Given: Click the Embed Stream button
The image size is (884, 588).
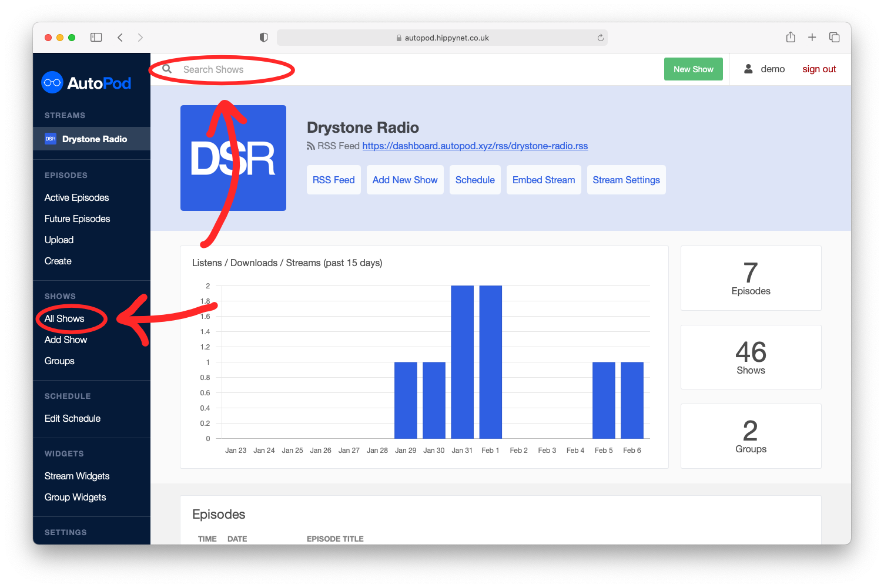Looking at the screenshot, I should [544, 180].
